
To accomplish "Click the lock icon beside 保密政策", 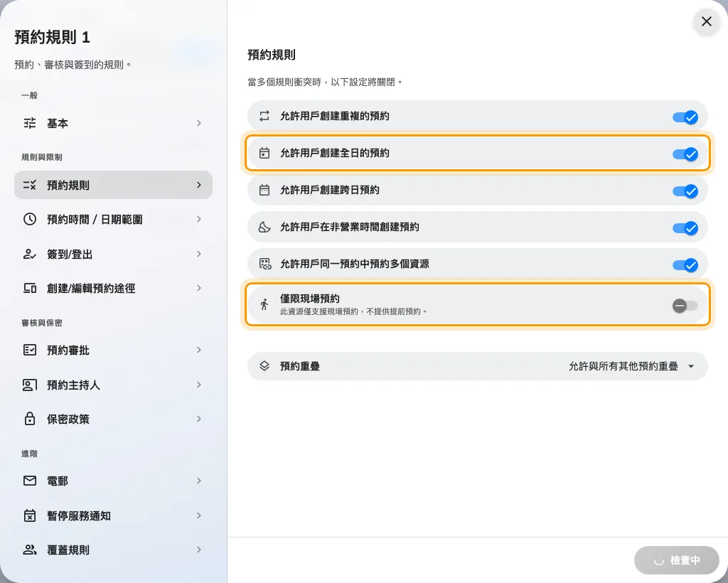I will (30, 419).
